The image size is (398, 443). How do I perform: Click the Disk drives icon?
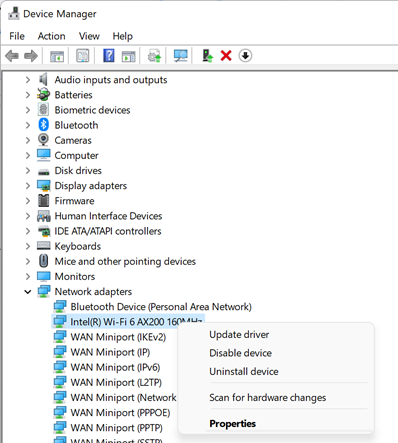point(43,171)
